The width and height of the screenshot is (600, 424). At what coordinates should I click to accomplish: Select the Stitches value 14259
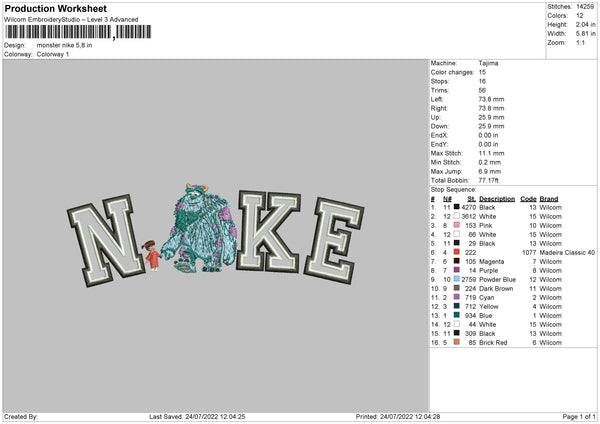(x=585, y=7)
